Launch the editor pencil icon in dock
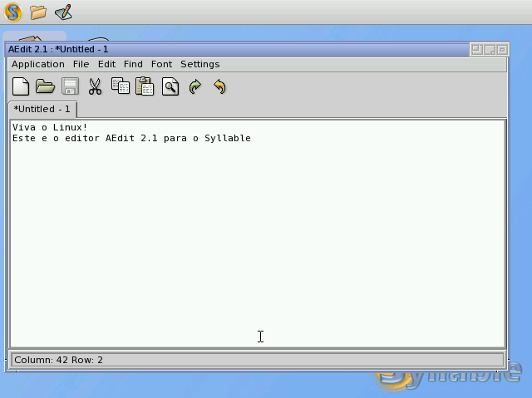This screenshot has width=532, height=398. click(x=63, y=12)
